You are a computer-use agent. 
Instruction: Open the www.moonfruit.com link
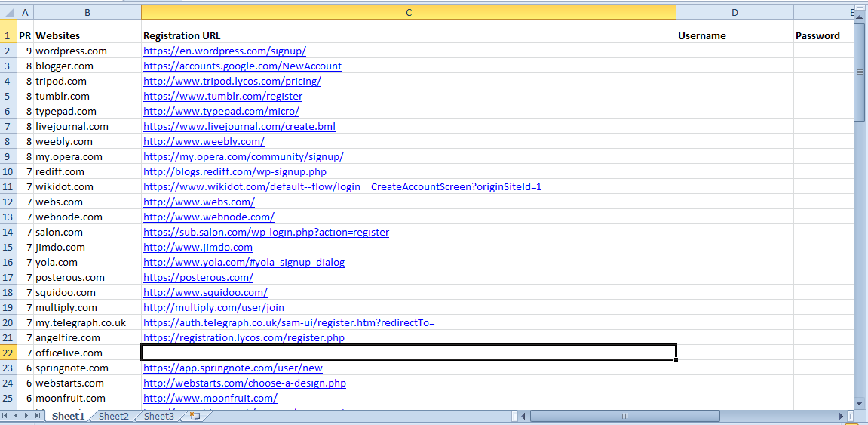pos(210,399)
